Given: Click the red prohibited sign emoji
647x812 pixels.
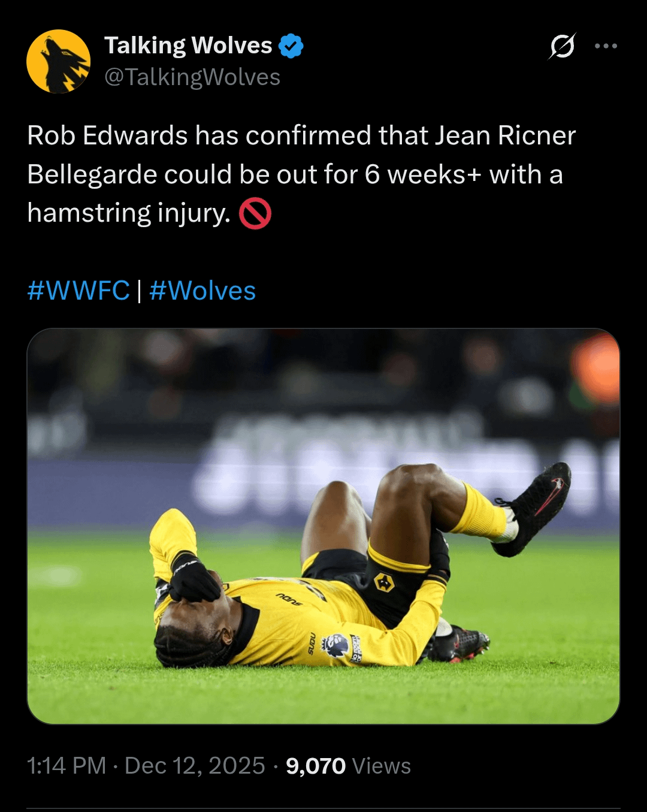Looking at the screenshot, I should pos(255,214).
